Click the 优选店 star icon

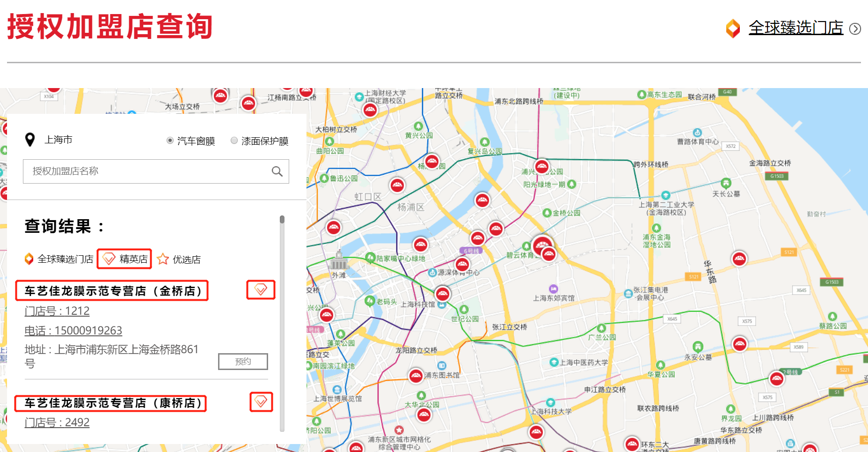(163, 259)
